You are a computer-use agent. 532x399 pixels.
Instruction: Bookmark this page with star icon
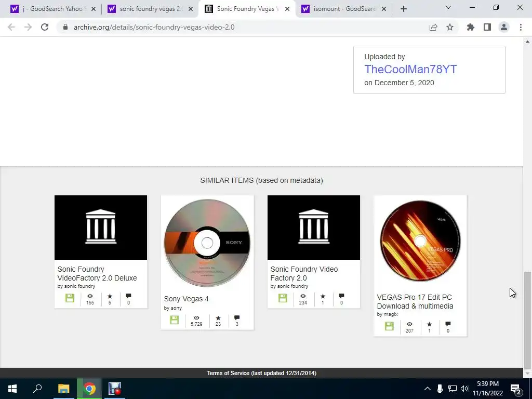tap(450, 27)
